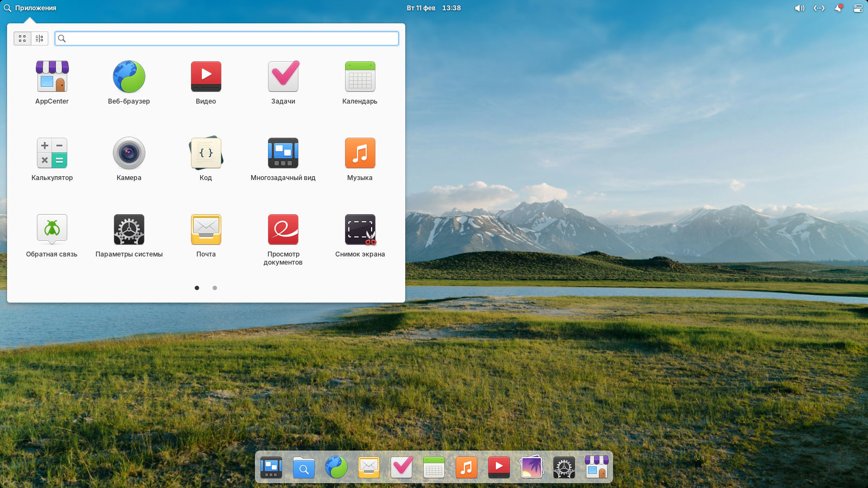Open the date and time panel indicator
Viewport: 868px width, 488px height.
pos(433,8)
